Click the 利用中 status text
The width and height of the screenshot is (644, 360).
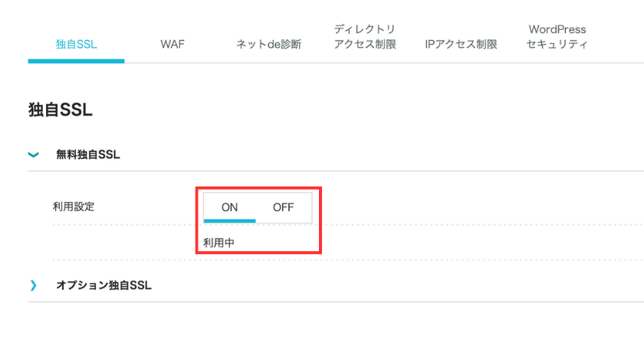click(219, 243)
